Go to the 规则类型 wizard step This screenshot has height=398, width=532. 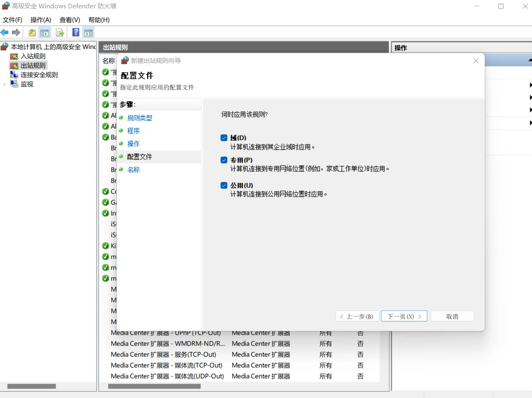click(139, 118)
